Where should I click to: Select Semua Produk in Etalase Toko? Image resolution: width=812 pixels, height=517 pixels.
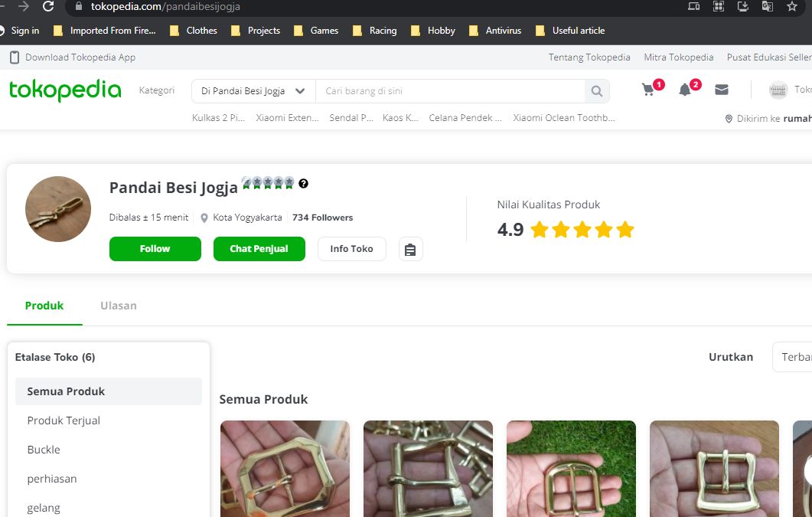pos(108,391)
